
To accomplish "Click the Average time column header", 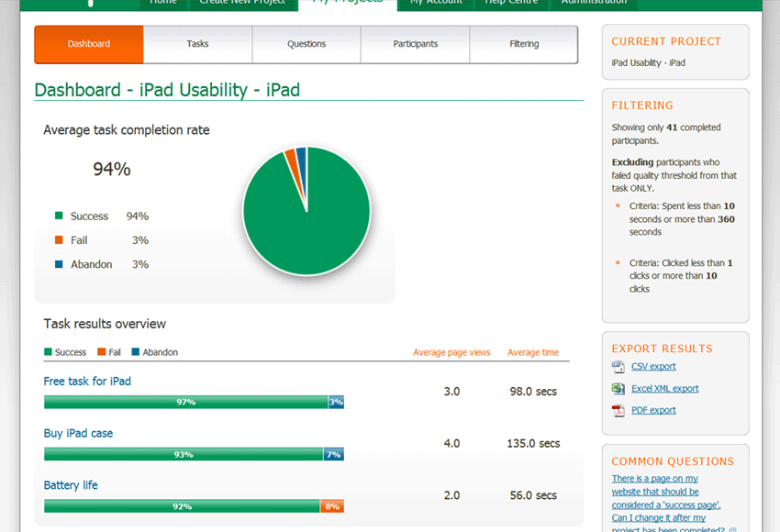I will (x=533, y=352).
